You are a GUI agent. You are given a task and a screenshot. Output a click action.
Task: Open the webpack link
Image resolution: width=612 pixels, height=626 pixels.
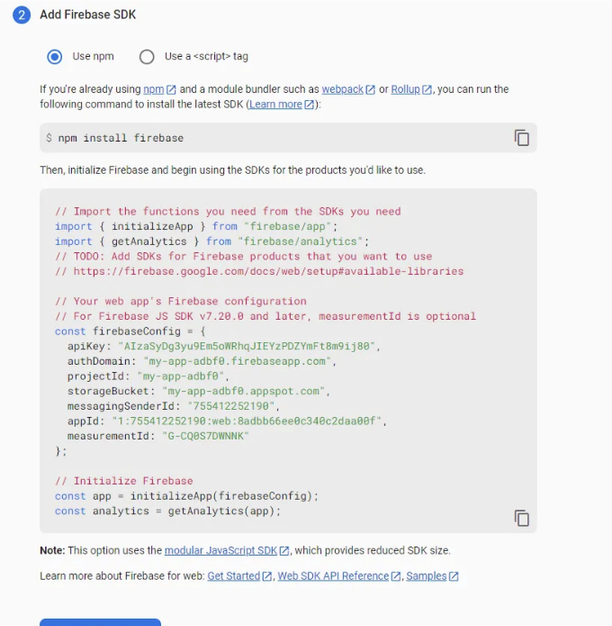(343, 89)
